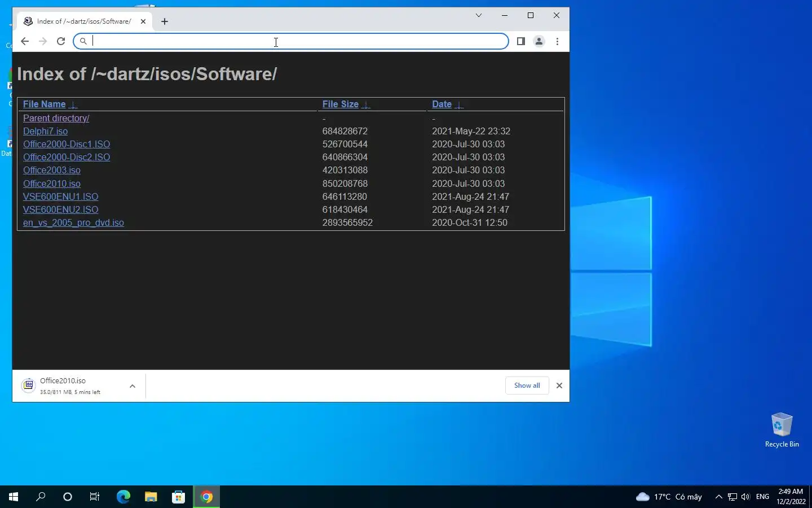Click the Office2010.iso link in the listing
Screen dimensions: 812x508
52,183
